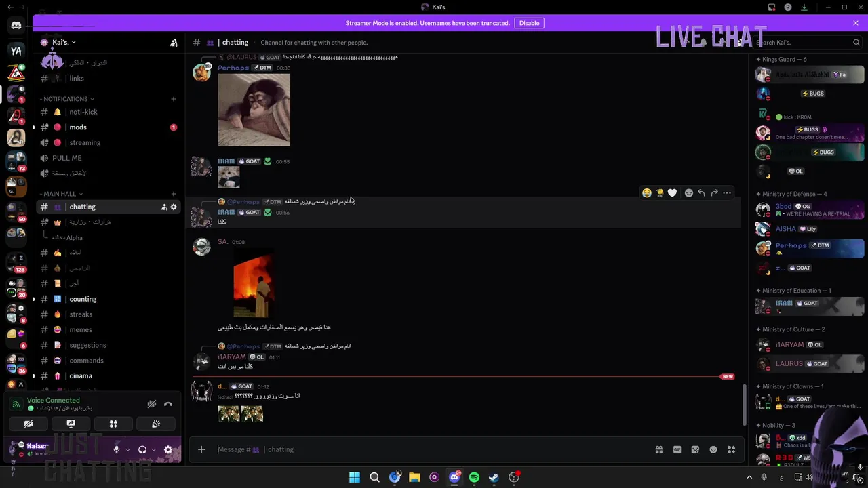Open the emoji picker in the message bar
Image resolution: width=868 pixels, height=488 pixels.
point(713,449)
